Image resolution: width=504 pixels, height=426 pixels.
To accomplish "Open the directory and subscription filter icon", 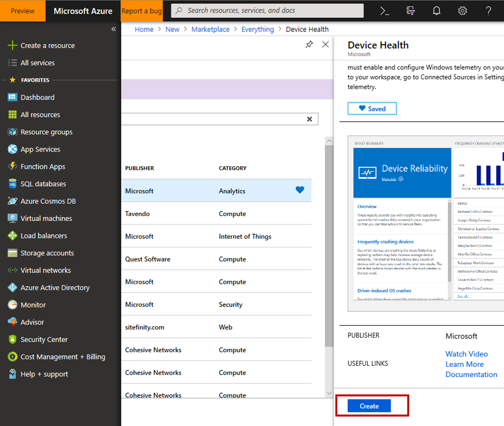I will 410,11.
